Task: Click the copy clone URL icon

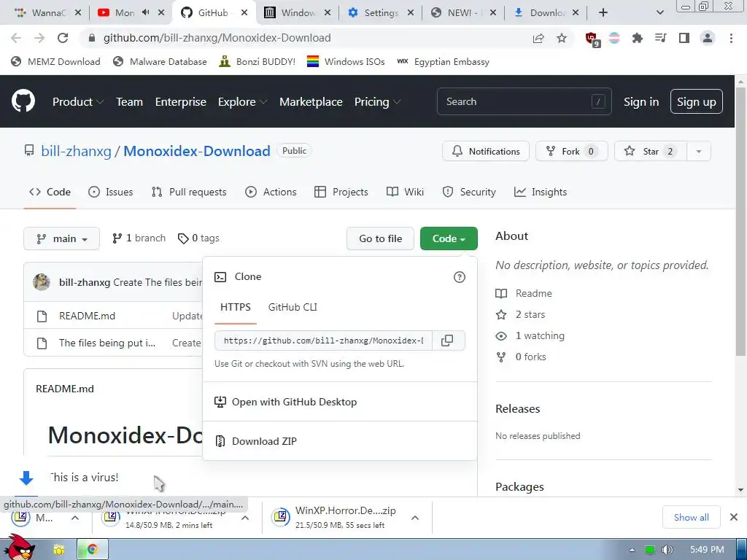Action: tap(447, 341)
